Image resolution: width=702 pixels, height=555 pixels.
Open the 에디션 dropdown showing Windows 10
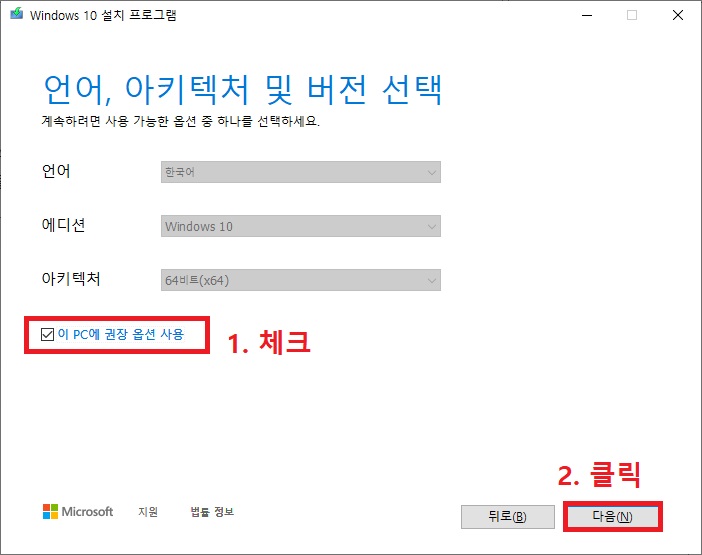(301, 226)
